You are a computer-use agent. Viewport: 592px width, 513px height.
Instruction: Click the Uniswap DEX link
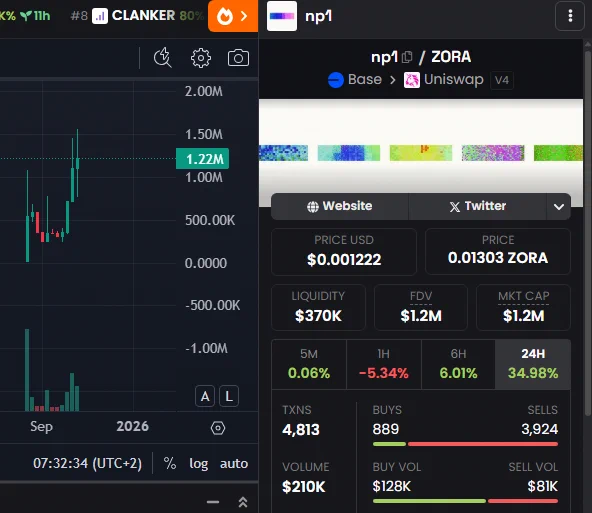click(444, 80)
